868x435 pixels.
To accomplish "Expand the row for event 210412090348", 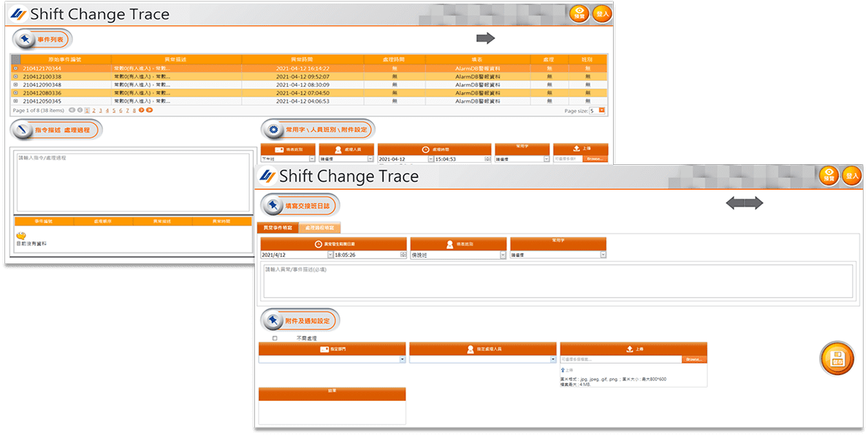I will point(16,85).
